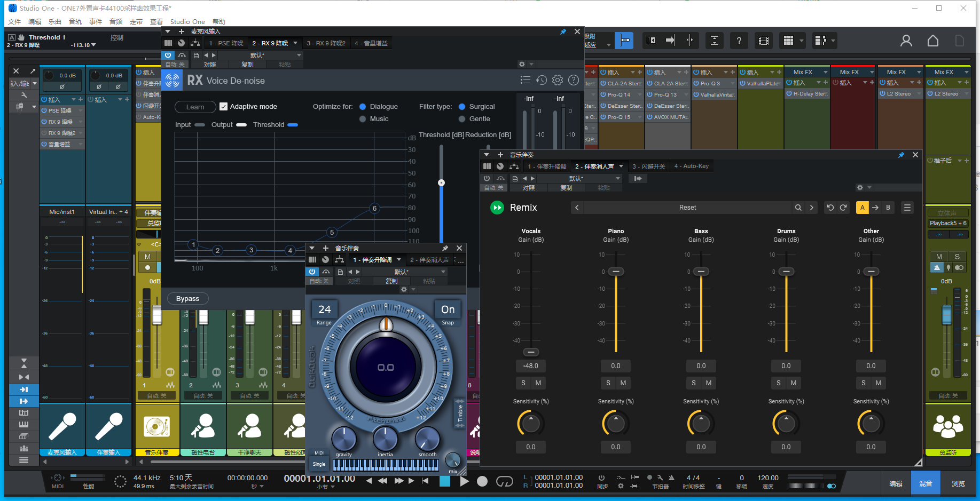Open grid toolbar icon dropdown arrow
This screenshot has width=980, height=501.
point(802,41)
